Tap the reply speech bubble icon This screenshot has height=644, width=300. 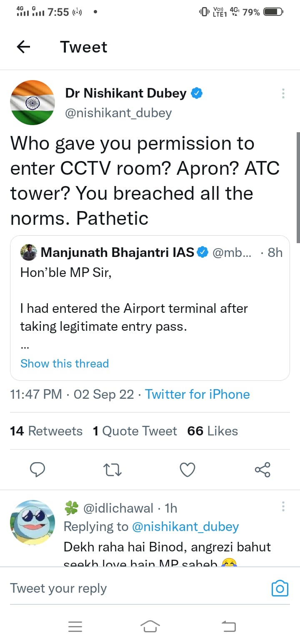38,470
